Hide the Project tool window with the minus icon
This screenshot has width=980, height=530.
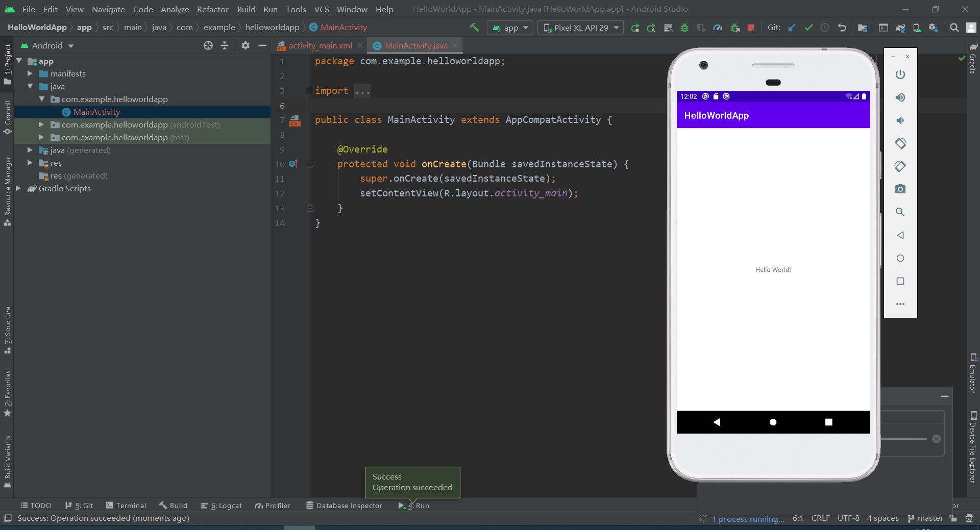[262, 45]
